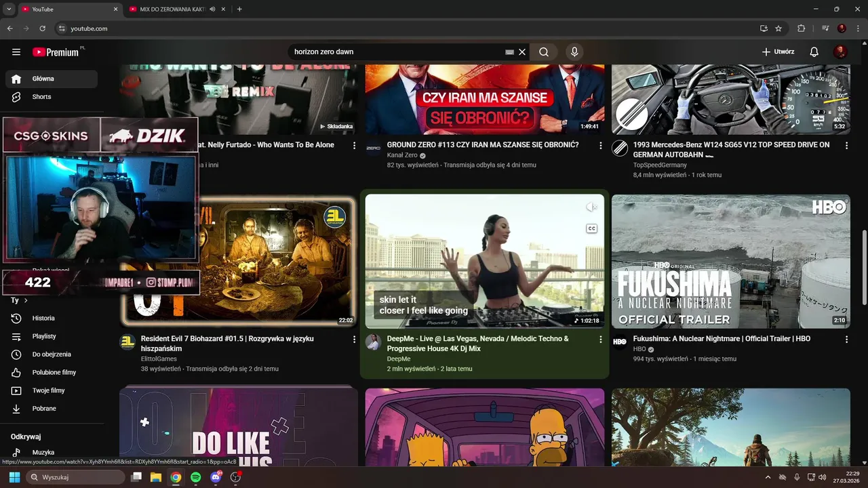The height and width of the screenshot is (488, 868).
Task: Click the DeepMe Live @ Las Vegas title
Action: [478, 344]
